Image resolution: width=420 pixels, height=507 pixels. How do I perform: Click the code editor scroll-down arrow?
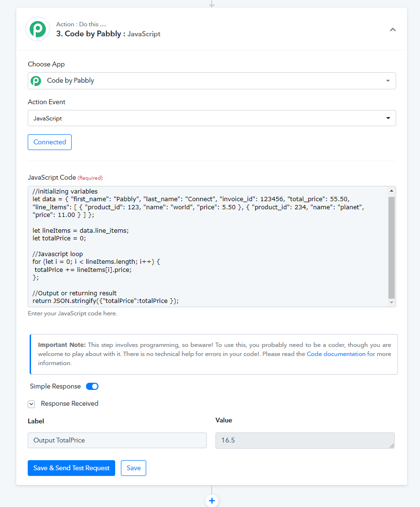[x=391, y=302]
